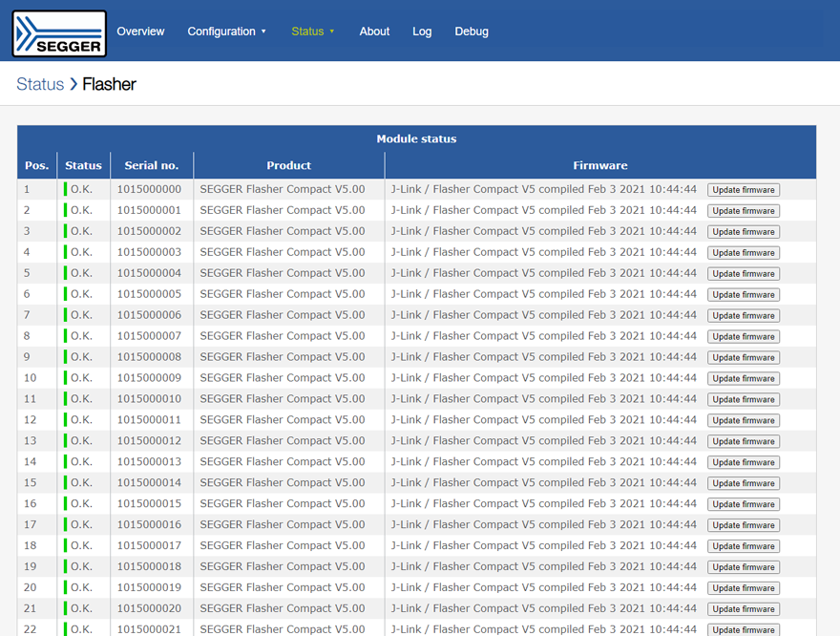Click the O.K. status in row 3
The height and width of the screenshot is (636, 840).
click(81, 231)
